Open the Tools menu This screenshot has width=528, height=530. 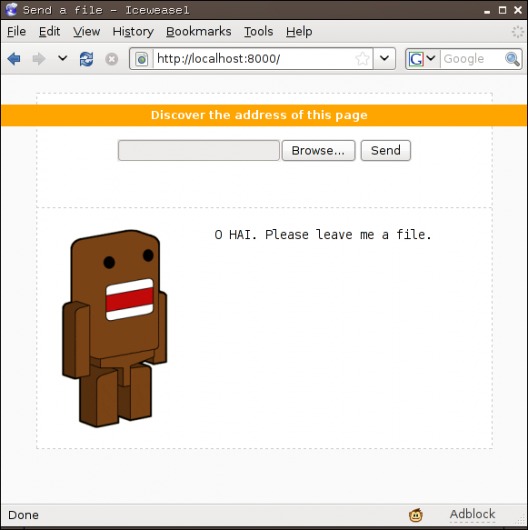pos(259,31)
